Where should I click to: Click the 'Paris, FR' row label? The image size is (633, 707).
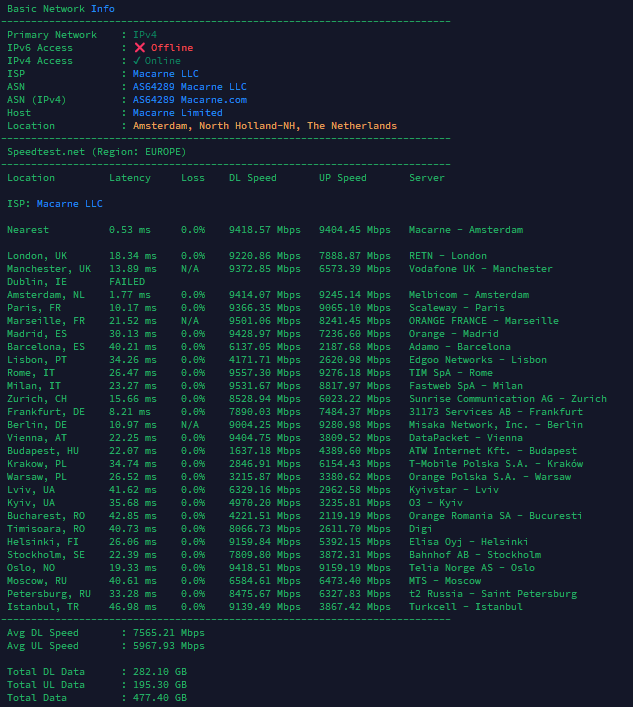[34, 308]
